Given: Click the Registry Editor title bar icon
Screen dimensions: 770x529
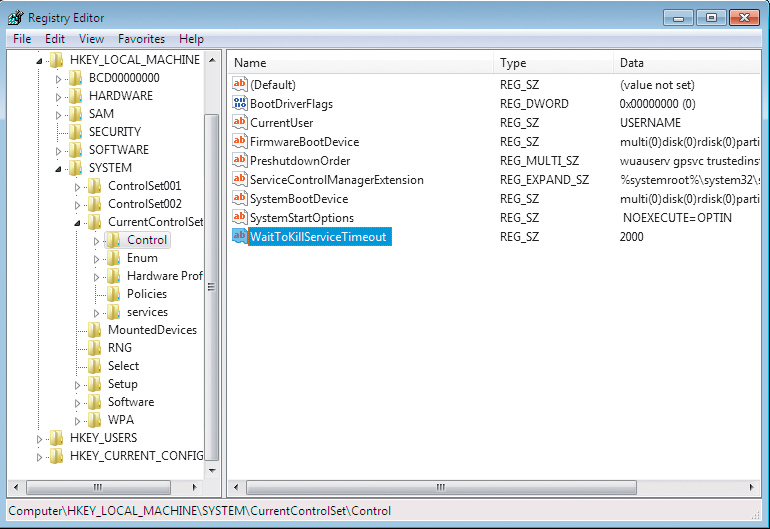Looking at the screenshot, I should click(x=16, y=17).
